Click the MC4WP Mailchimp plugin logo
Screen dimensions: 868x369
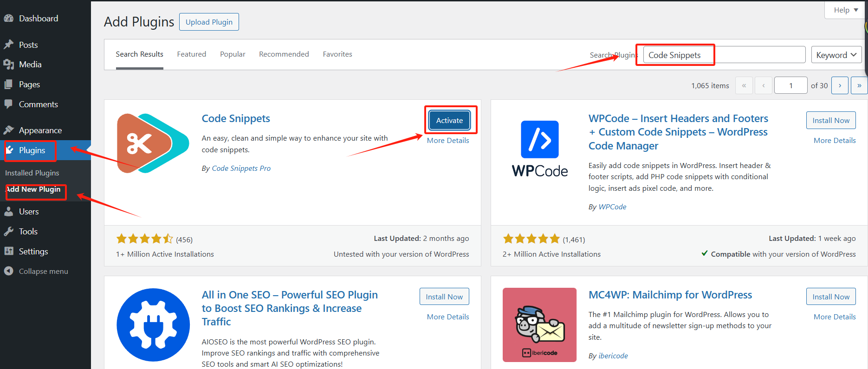[540, 325]
